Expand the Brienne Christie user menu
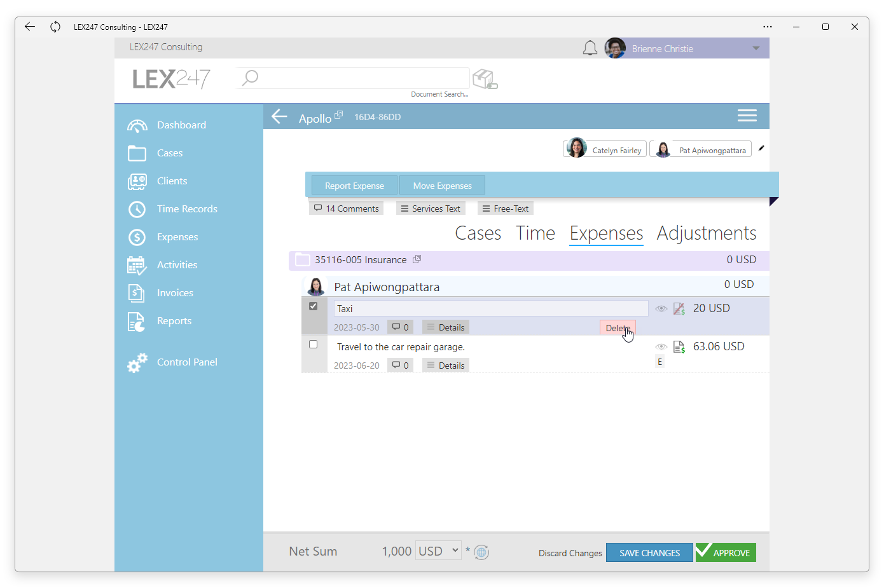The width and height of the screenshot is (884, 588). click(756, 48)
